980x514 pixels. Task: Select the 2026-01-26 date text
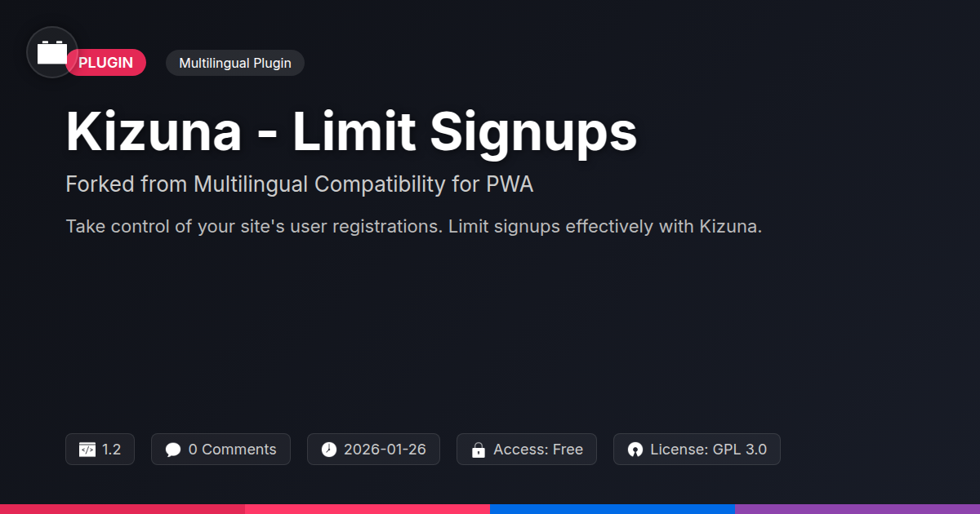pyautogui.click(x=385, y=450)
